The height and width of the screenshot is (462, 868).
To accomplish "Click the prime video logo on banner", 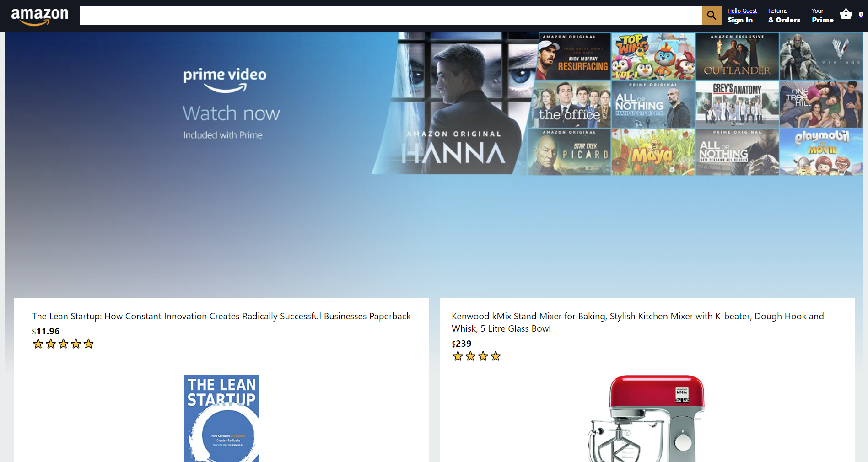I will pyautogui.click(x=225, y=80).
